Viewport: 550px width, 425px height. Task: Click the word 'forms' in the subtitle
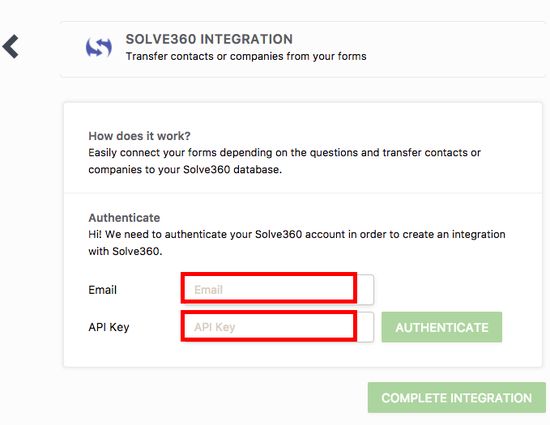(352, 56)
